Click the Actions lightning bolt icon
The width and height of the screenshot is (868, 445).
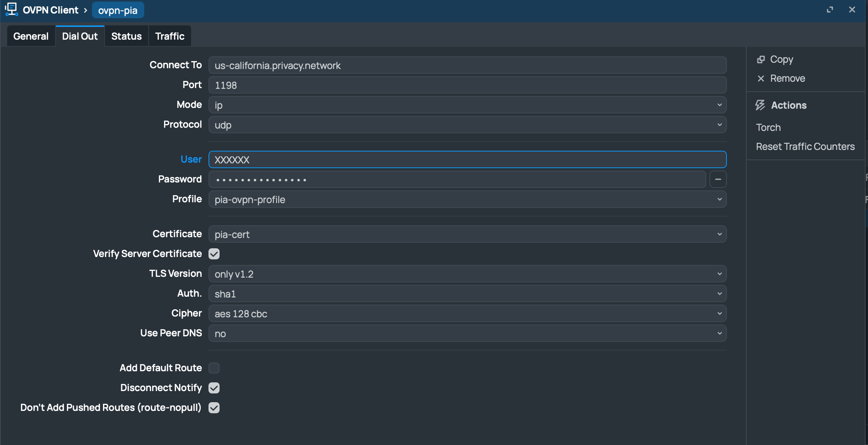coord(760,105)
